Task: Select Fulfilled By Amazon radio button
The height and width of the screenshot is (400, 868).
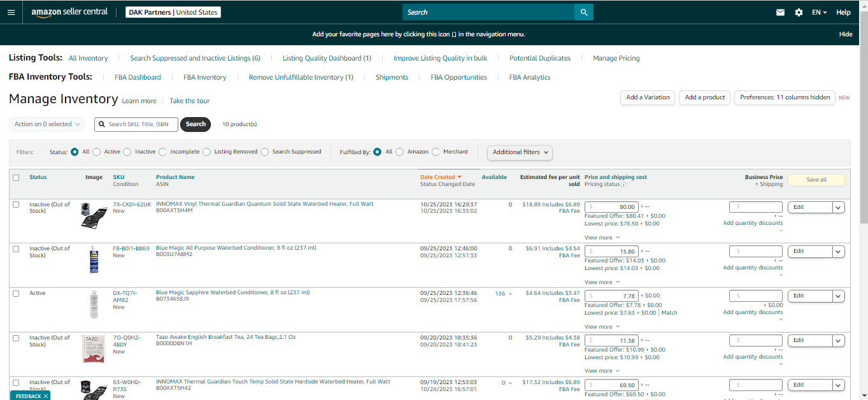Action: click(x=399, y=152)
